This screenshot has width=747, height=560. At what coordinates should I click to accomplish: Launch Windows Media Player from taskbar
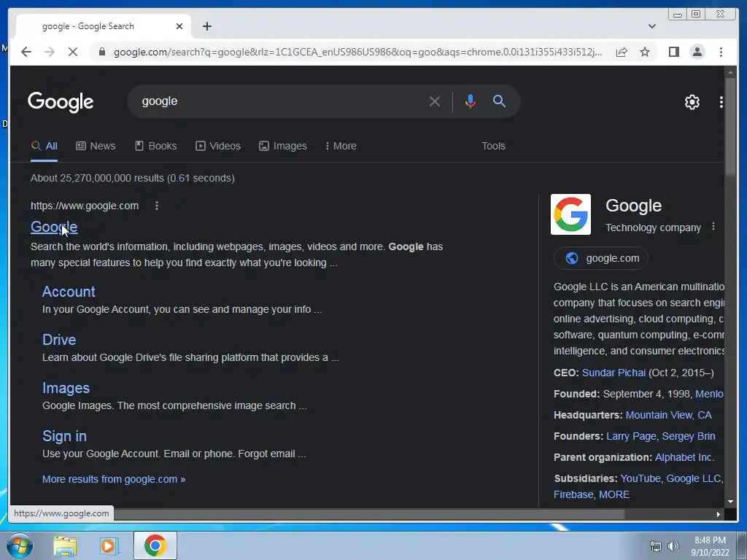coord(108,546)
